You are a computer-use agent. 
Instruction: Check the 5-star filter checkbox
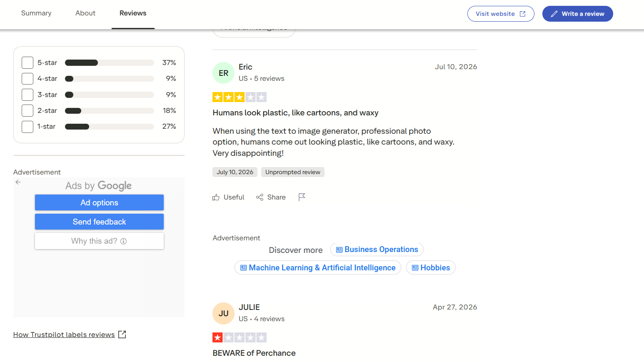coord(27,63)
